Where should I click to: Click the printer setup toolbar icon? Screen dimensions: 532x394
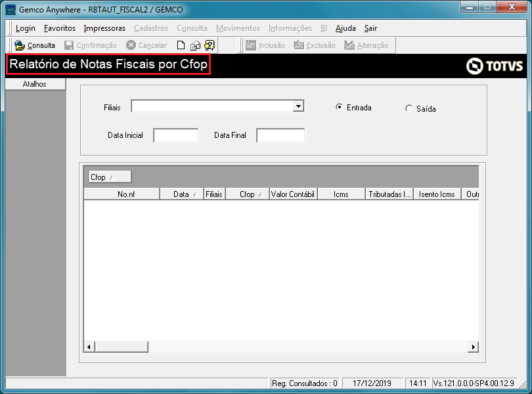point(195,45)
